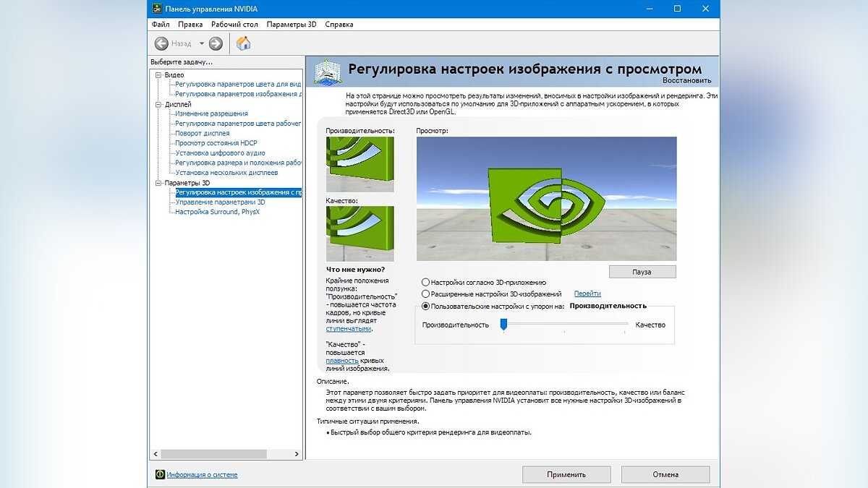Click the Forward arrow toolbar icon

point(216,43)
